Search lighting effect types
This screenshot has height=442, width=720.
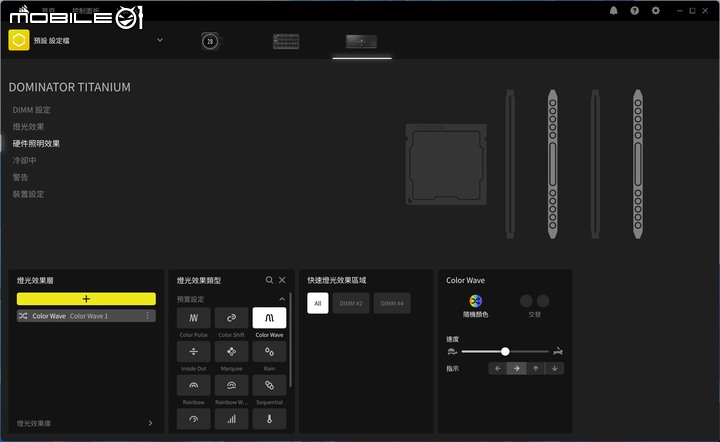pyautogui.click(x=269, y=280)
